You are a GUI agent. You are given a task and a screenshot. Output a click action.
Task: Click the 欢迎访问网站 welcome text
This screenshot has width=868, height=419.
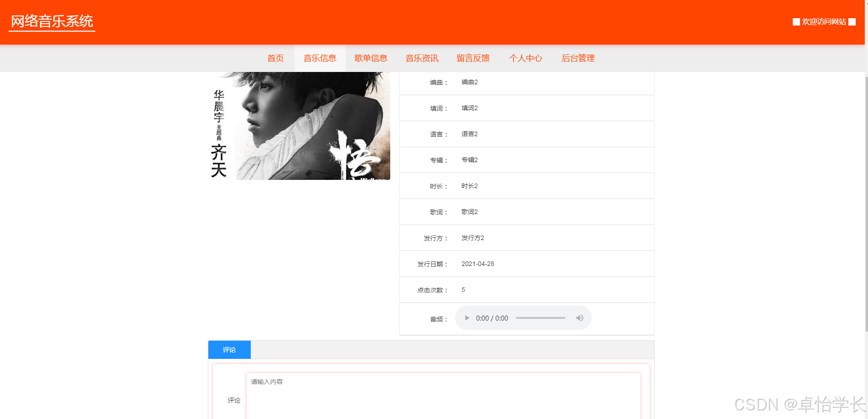point(824,22)
